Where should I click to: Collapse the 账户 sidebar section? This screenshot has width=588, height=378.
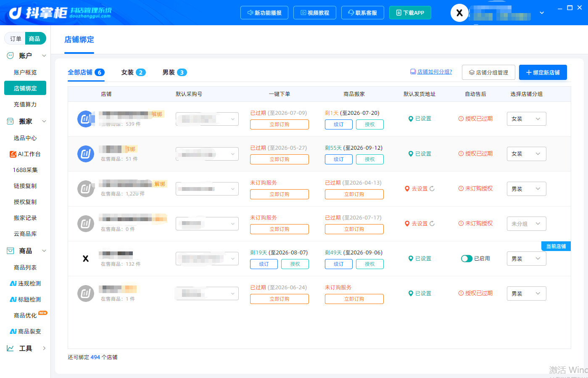(x=44, y=56)
